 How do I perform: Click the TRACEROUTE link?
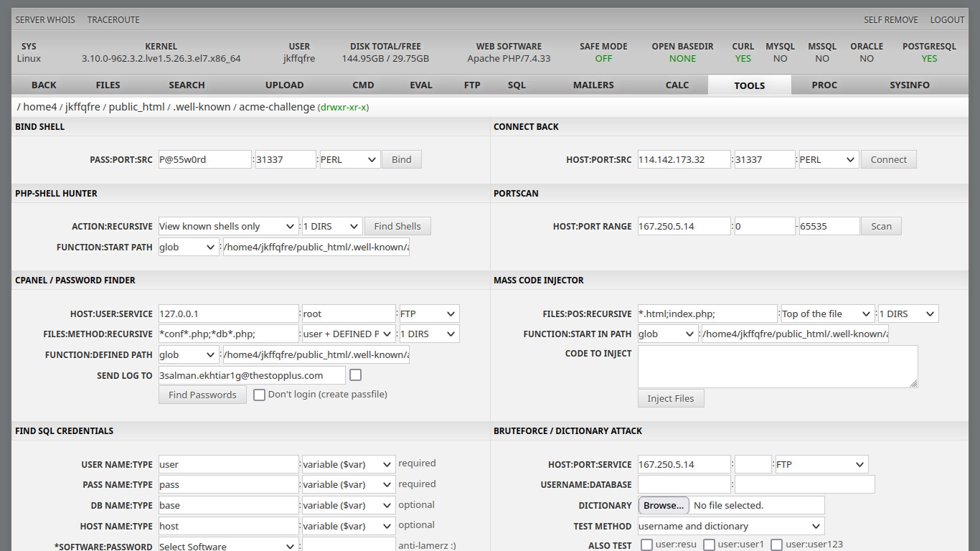(113, 19)
